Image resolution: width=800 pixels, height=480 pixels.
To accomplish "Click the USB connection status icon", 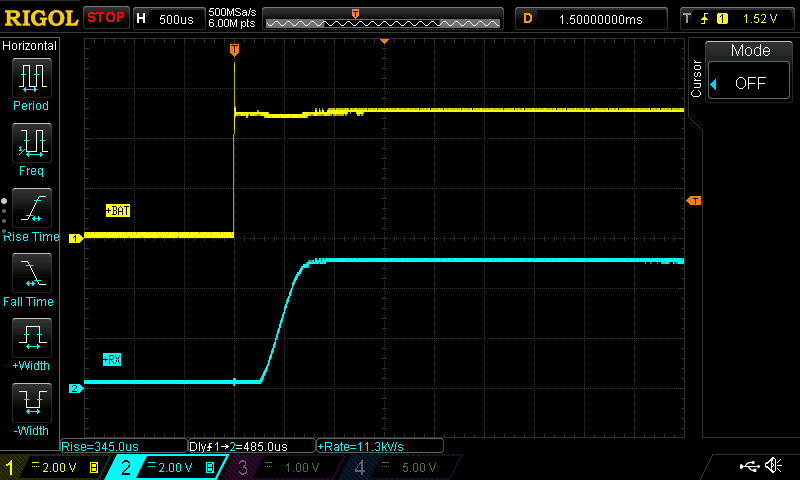I will click(x=749, y=466).
